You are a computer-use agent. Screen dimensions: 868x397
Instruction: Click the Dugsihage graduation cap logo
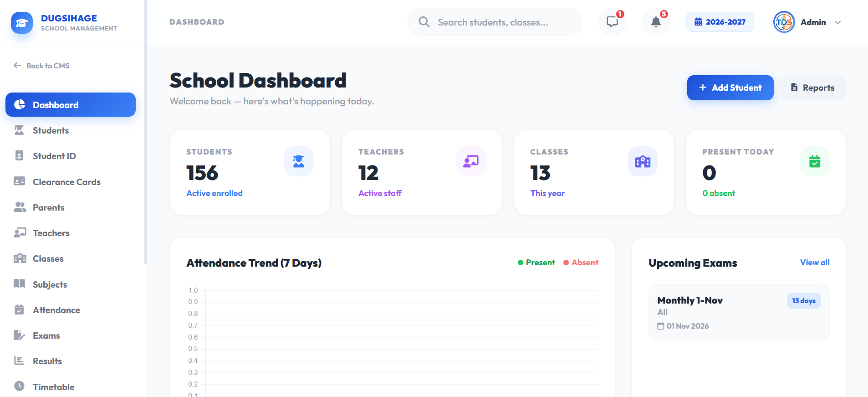point(22,23)
